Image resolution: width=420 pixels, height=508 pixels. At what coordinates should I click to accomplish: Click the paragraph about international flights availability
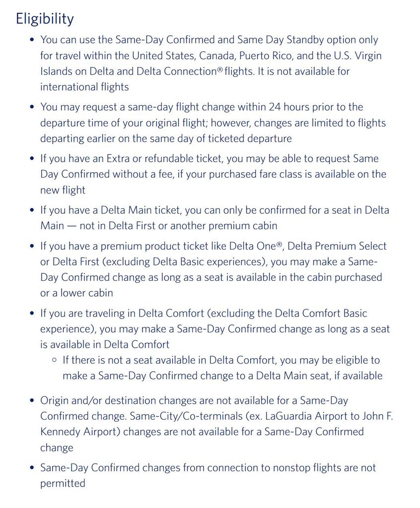click(211, 63)
